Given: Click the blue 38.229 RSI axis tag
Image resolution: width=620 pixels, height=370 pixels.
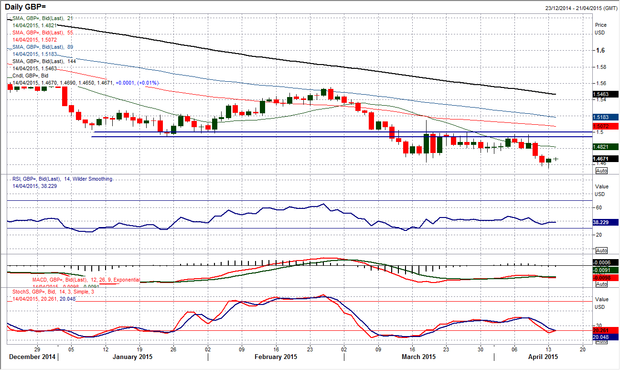Looking at the screenshot, I should (x=605, y=223).
